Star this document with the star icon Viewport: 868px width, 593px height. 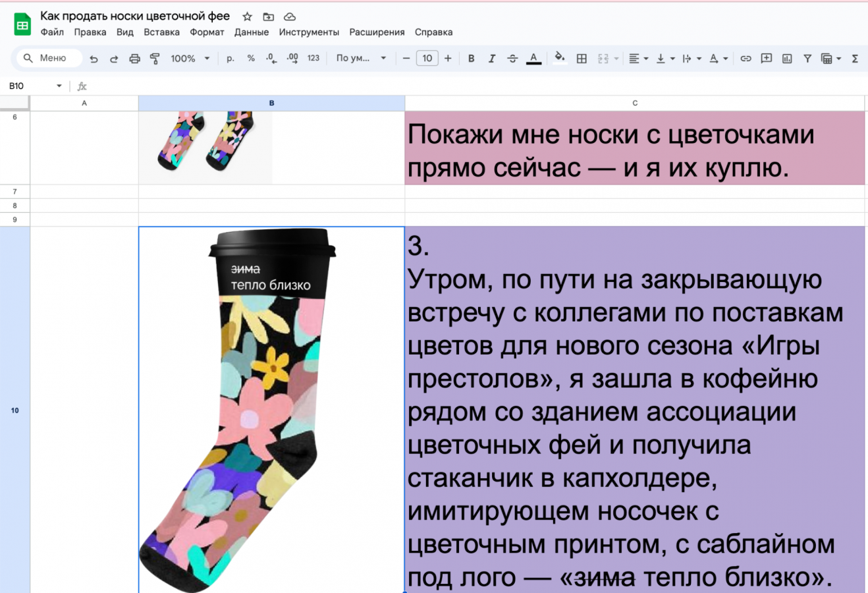247,16
